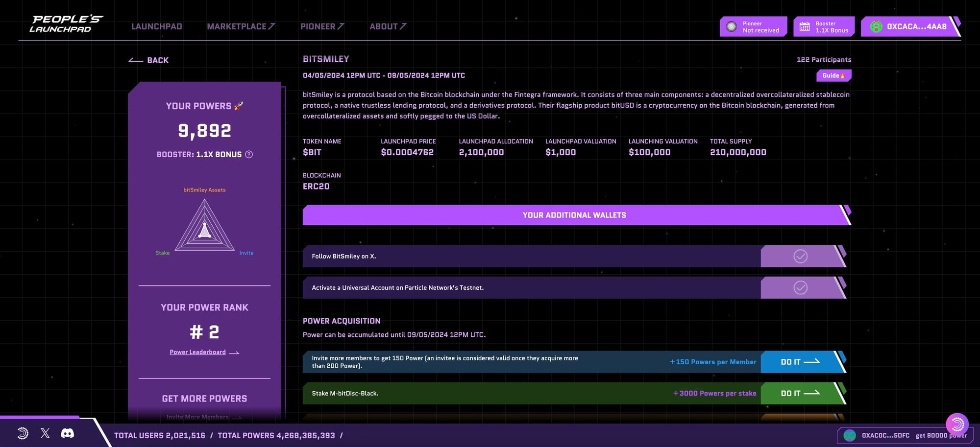Click the Particle Network spiral icon in footer
Screen dimensions: 980x447
click(x=23, y=433)
